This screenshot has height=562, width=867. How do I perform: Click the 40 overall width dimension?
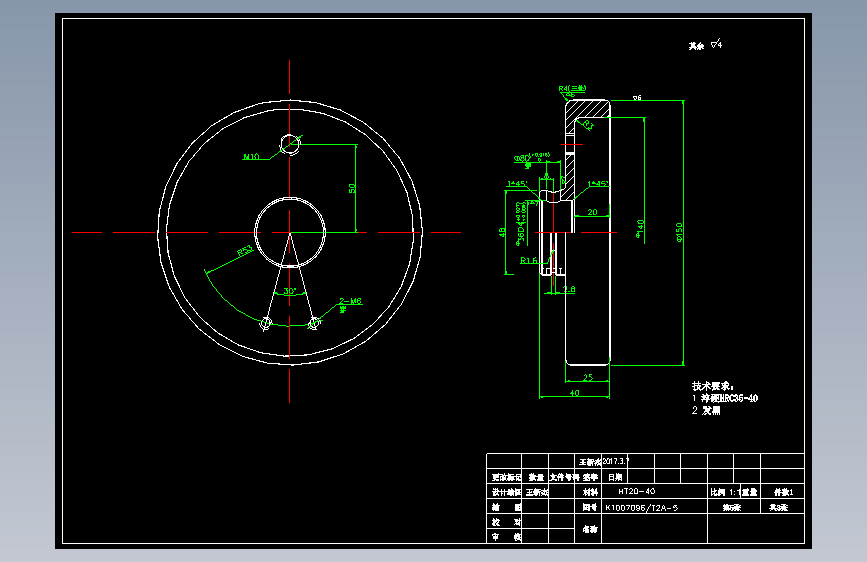point(574,393)
